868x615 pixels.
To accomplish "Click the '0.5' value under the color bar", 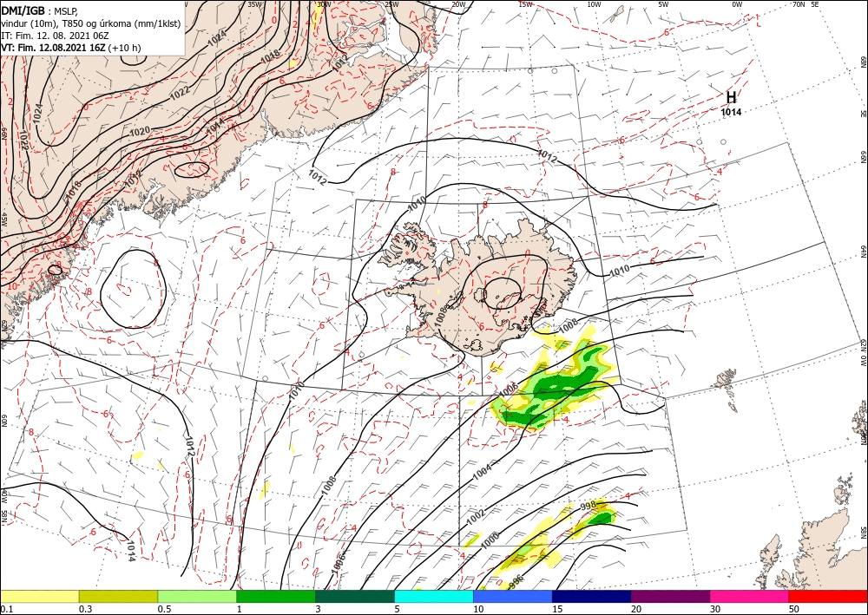I will click(x=164, y=609).
